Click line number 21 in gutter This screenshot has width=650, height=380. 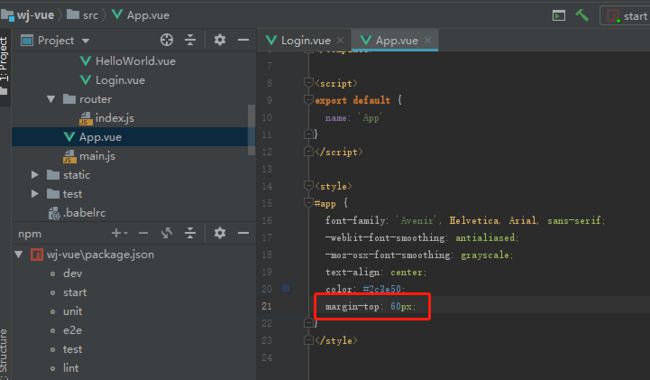(267, 306)
